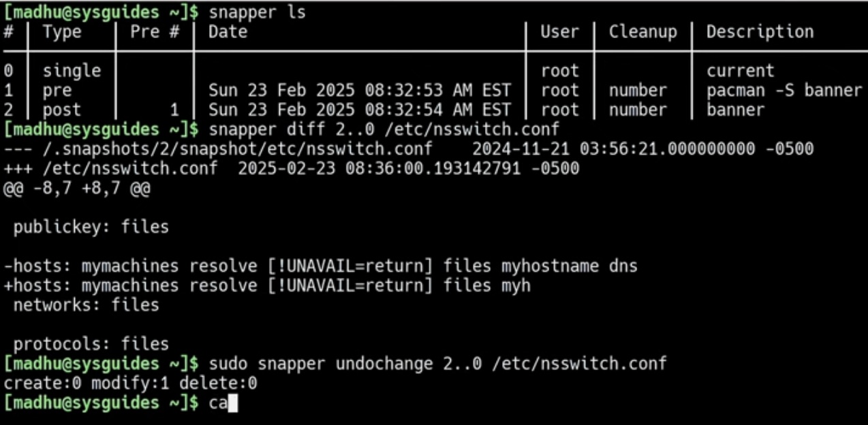Click the added '+hosts:' diff line
868x425 pixels.
click(267, 285)
